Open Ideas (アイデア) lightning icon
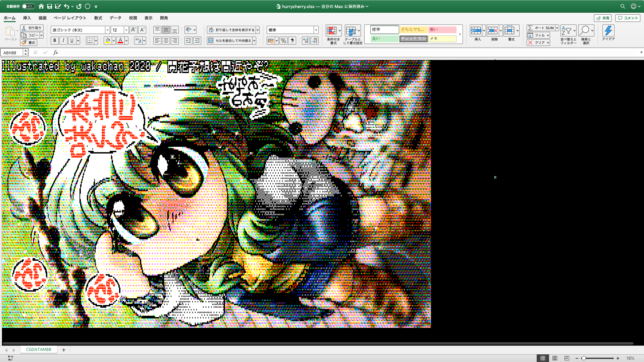 608,33
